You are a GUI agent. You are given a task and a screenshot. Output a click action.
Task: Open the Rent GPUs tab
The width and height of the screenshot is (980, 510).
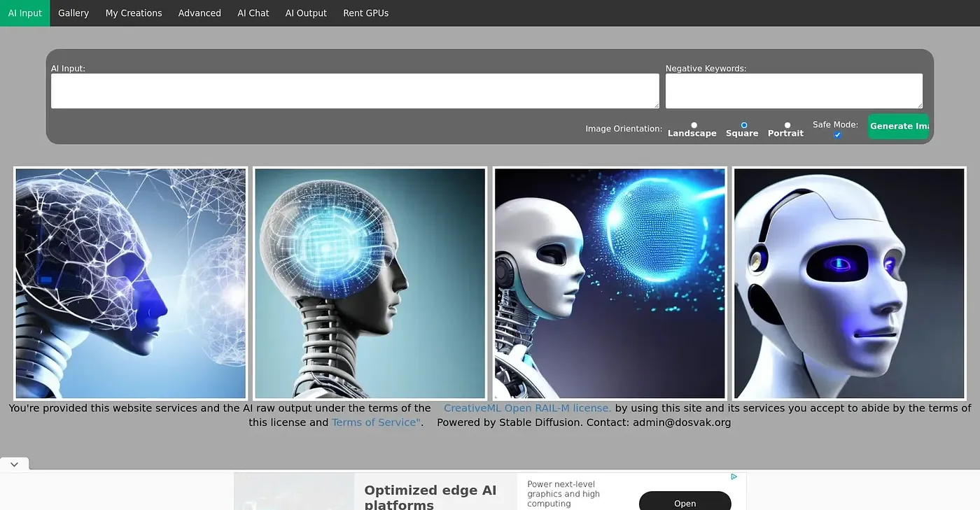point(365,13)
